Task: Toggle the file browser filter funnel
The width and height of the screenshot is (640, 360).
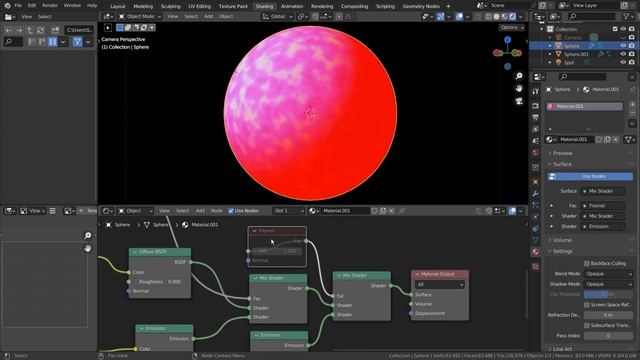Action: pyautogui.click(x=77, y=42)
